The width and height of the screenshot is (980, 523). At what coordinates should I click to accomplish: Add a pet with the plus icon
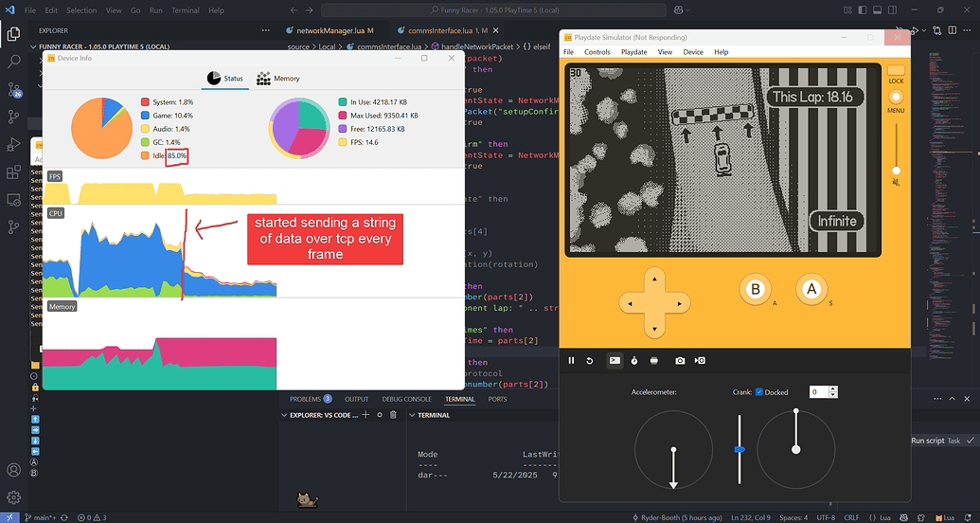pyautogui.click(x=366, y=415)
